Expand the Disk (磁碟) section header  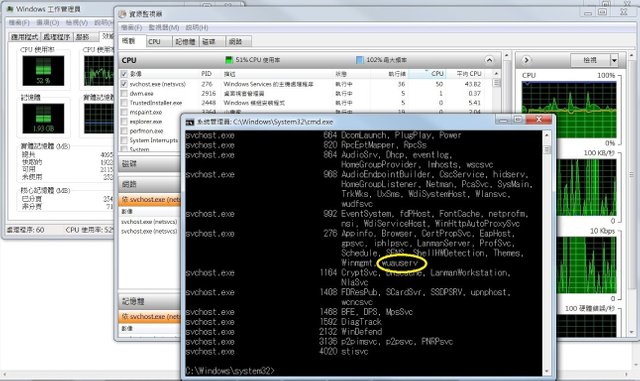pyautogui.click(x=149, y=164)
